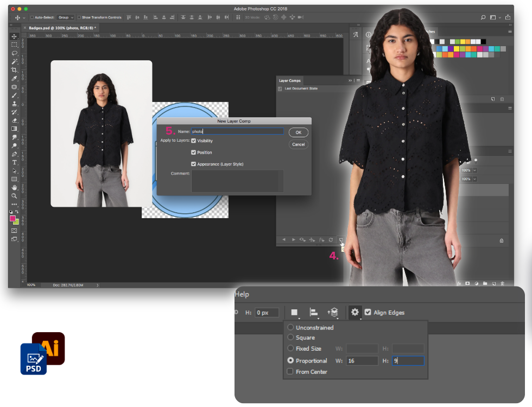Choose the Unconstrained radio option
The image size is (532, 407).
[290, 327]
